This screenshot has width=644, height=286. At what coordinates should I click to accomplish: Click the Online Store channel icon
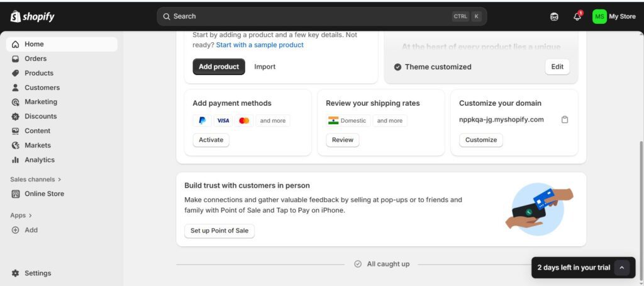pyautogui.click(x=16, y=194)
